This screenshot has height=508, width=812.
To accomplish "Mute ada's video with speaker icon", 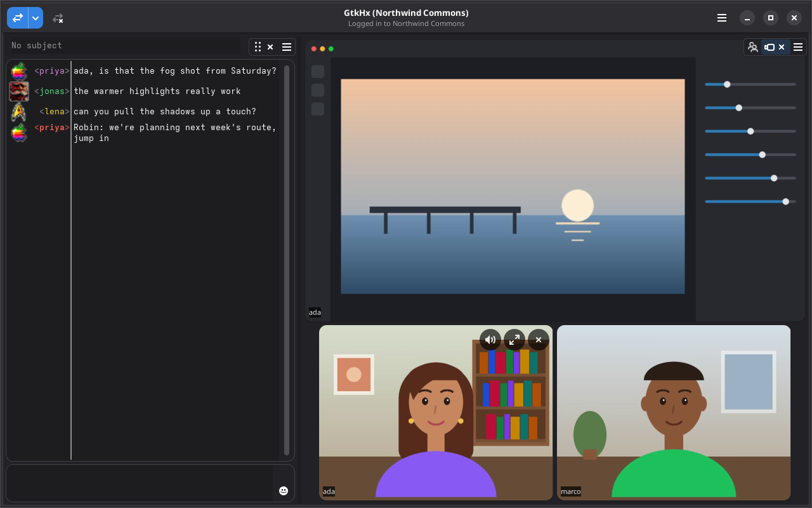I will tap(490, 340).
